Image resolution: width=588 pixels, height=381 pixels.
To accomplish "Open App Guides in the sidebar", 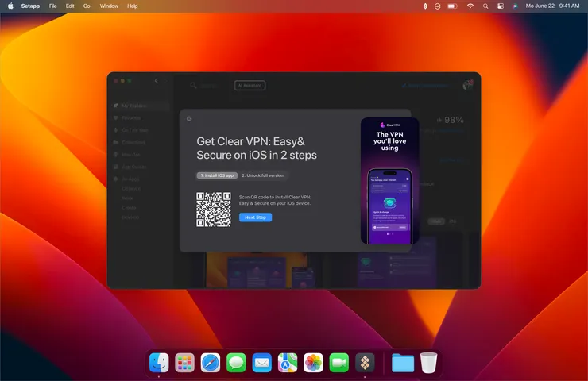I will [130, 167].
